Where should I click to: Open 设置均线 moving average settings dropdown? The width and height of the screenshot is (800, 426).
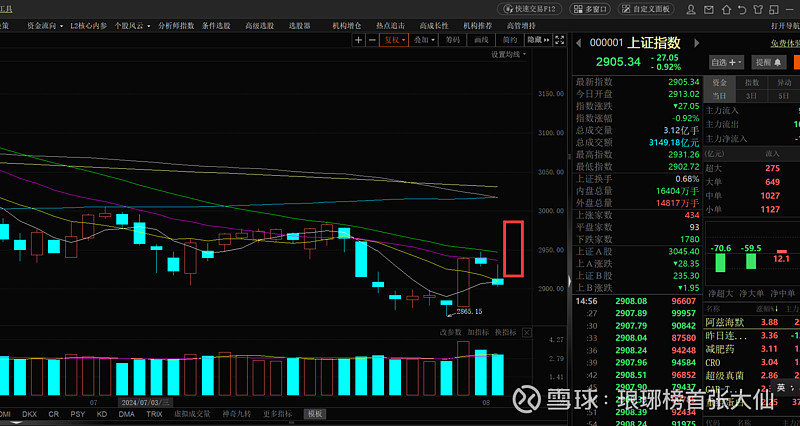click(x=509, y=55)
